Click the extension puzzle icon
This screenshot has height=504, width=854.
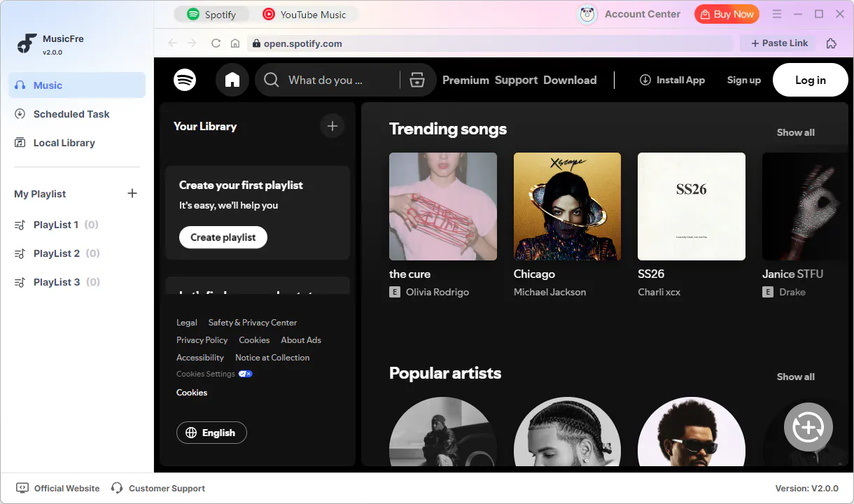(x=832, y=43)
